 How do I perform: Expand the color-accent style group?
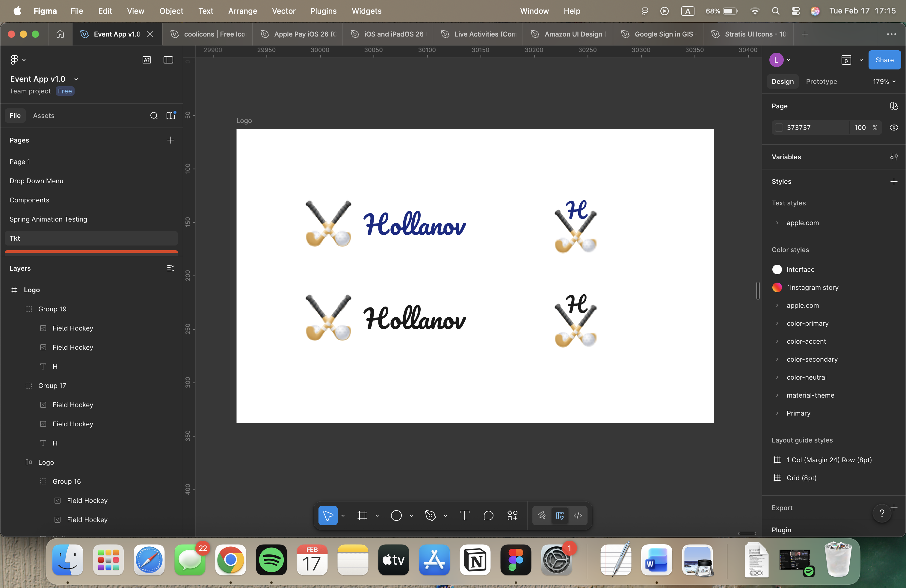point(777,342)
